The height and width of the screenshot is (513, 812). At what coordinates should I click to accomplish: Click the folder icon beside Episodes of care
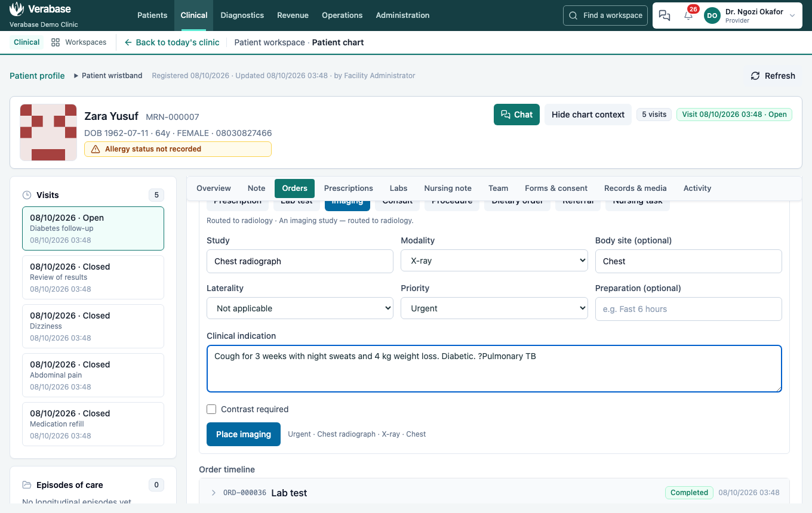(27, 485)
